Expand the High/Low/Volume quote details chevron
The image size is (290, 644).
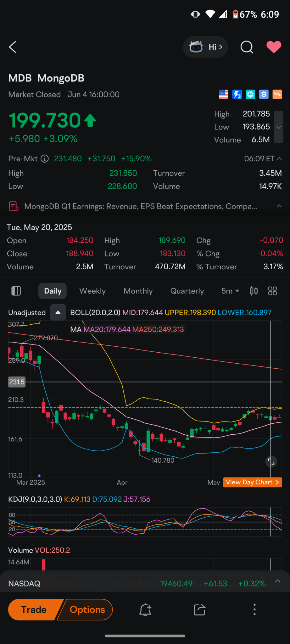click(279, 127)
